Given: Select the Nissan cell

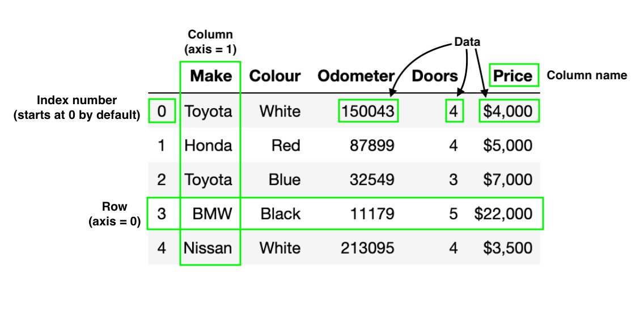Looking at the screenshot, I should [207, 247].
